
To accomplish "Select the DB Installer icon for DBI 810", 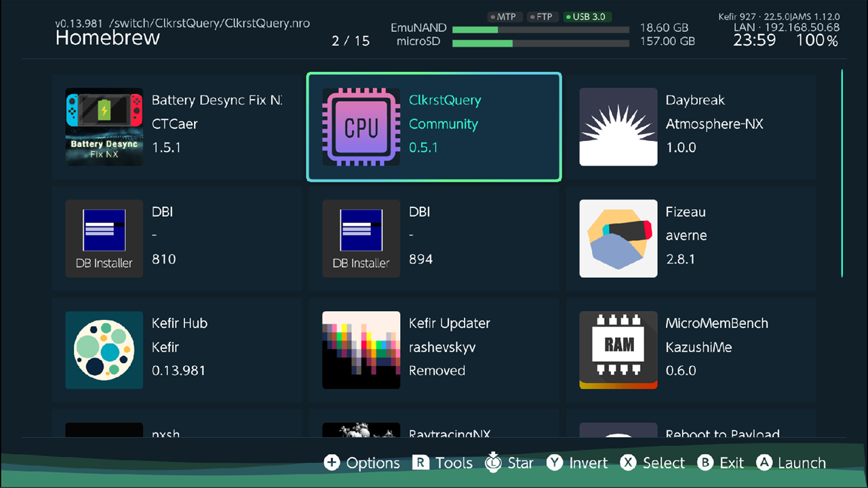I will click(x=104, y=239).
